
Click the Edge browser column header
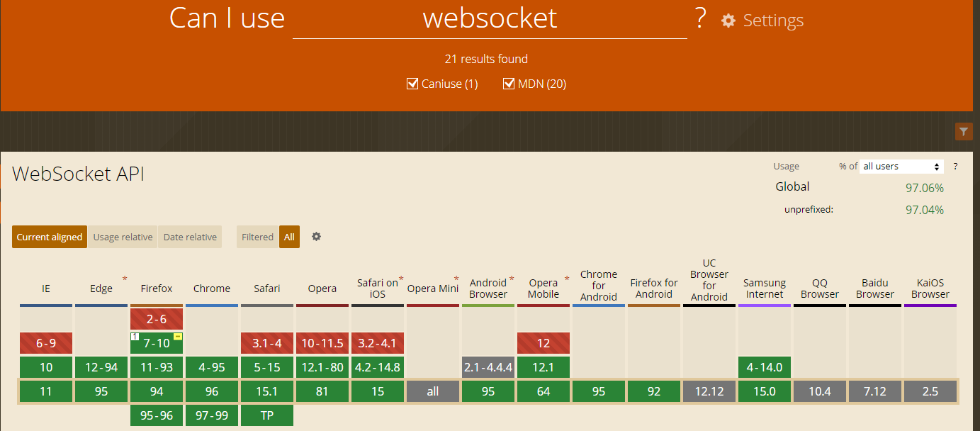point(101,289)
